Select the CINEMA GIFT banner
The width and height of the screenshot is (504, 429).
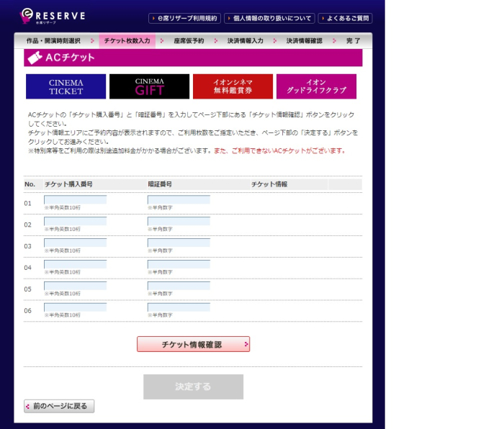click(149, 86)
